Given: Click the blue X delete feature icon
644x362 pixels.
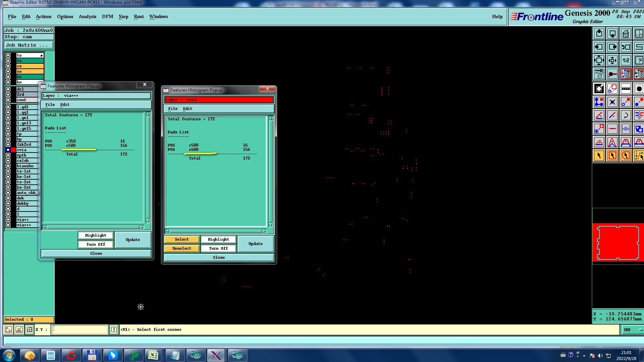Looking at the screenshot, I should (x=612, y=102).
